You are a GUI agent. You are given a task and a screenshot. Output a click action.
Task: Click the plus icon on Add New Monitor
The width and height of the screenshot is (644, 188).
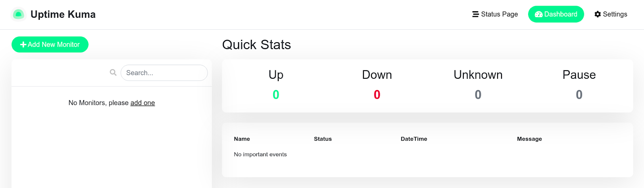(23, 45)
